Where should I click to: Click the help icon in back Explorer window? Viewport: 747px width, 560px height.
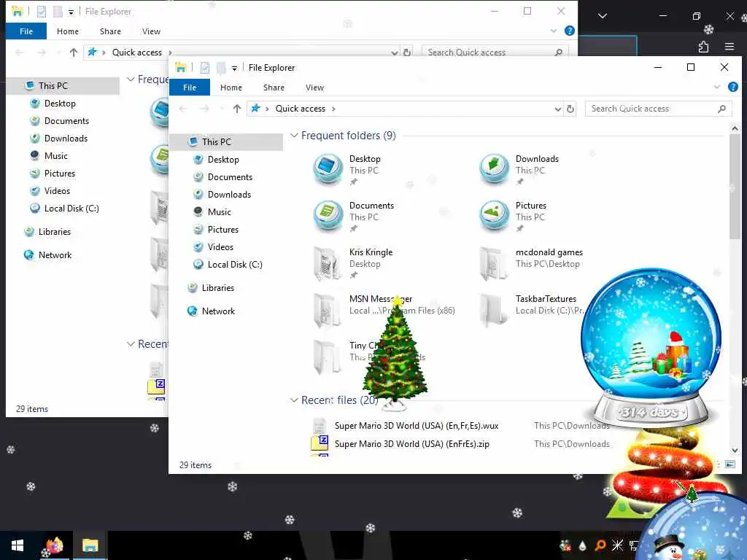pos(569,31)
